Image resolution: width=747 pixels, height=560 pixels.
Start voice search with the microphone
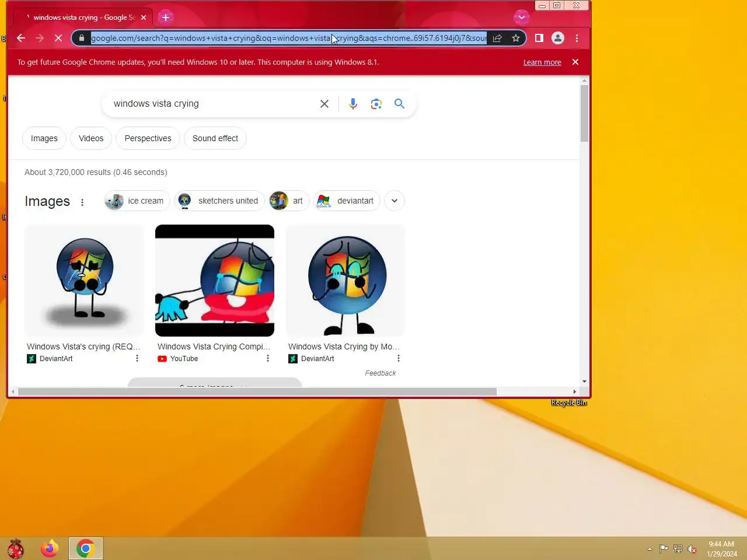(x=353, y=104)
